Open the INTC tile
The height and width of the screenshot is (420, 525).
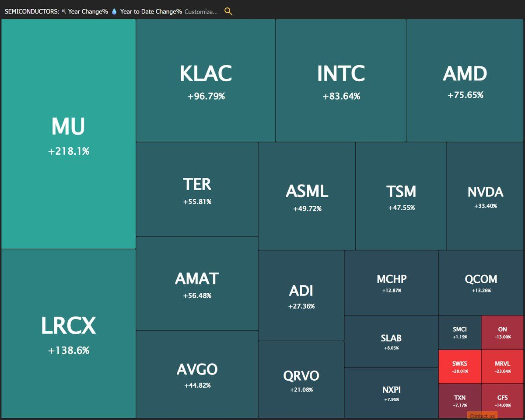[x=341, y=80]
